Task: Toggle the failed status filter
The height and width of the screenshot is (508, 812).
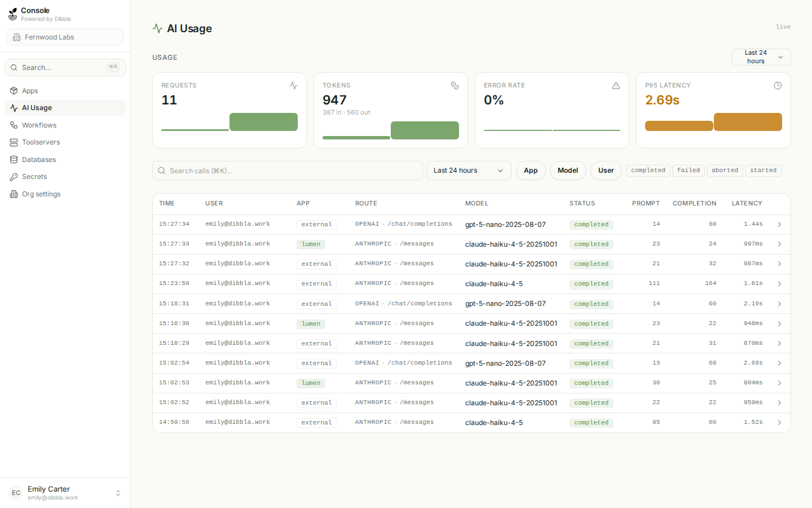Action: tap(689, 170)
